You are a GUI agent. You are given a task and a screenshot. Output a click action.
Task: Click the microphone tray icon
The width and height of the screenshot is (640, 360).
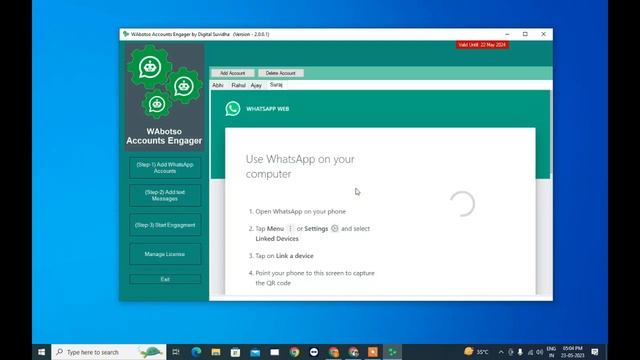point(520,352)
